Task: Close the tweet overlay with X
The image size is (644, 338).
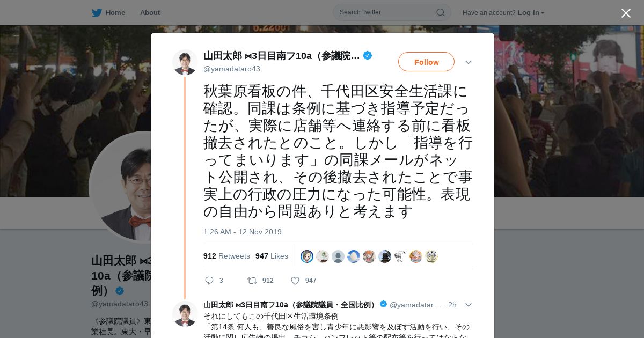Action: [626, 13]
